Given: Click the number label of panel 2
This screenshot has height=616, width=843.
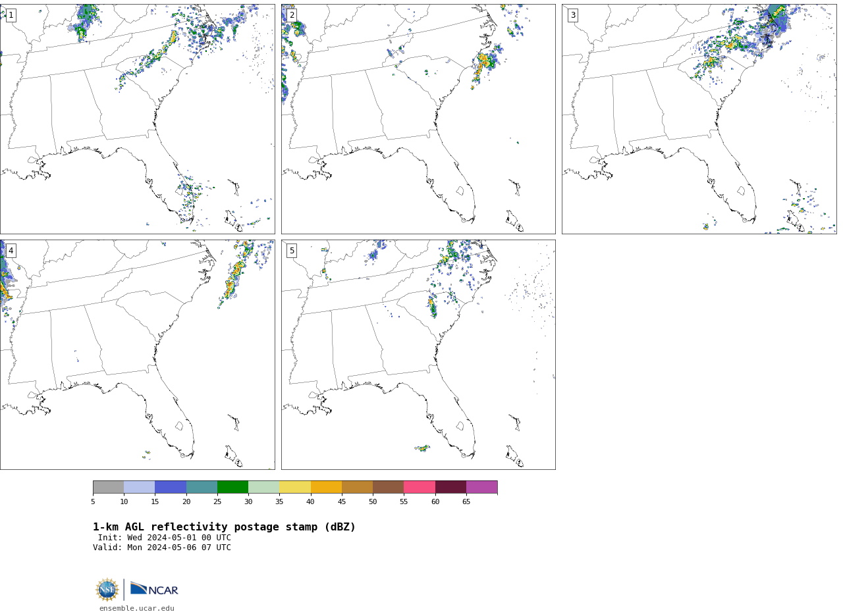Looking at the screenshot, I should pyautogui.click(x=292, y=15).
